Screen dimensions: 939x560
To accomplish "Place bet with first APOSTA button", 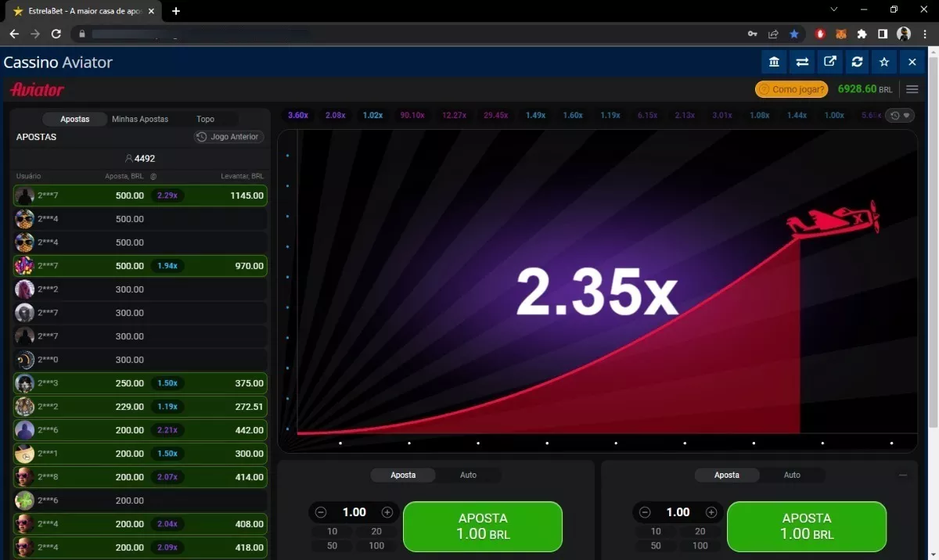I will [483, 526].
